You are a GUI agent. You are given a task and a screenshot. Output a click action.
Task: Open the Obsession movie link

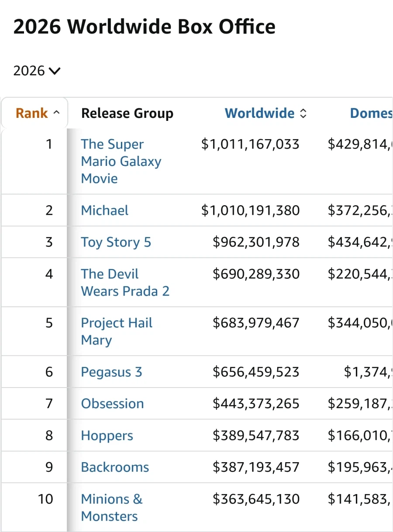[x=112, y=404]
